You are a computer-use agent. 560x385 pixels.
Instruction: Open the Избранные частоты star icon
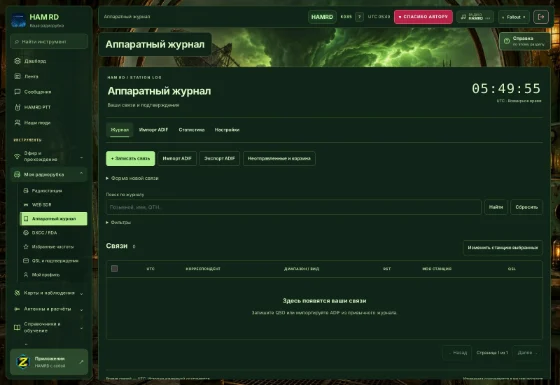(26, 246)
